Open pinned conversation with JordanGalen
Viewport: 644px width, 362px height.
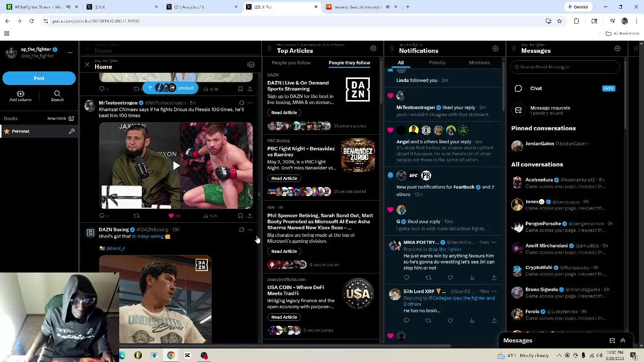pos(566,146)
